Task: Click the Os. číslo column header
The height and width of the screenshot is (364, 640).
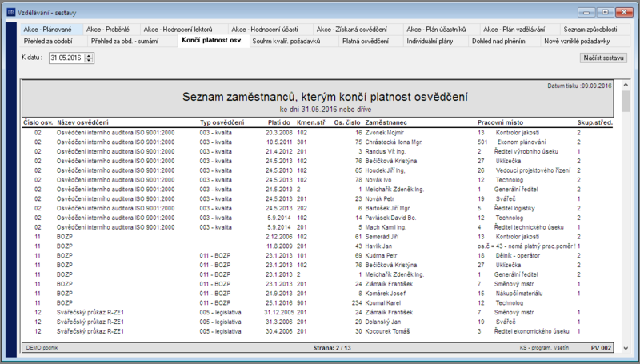Action: [347, 122]
